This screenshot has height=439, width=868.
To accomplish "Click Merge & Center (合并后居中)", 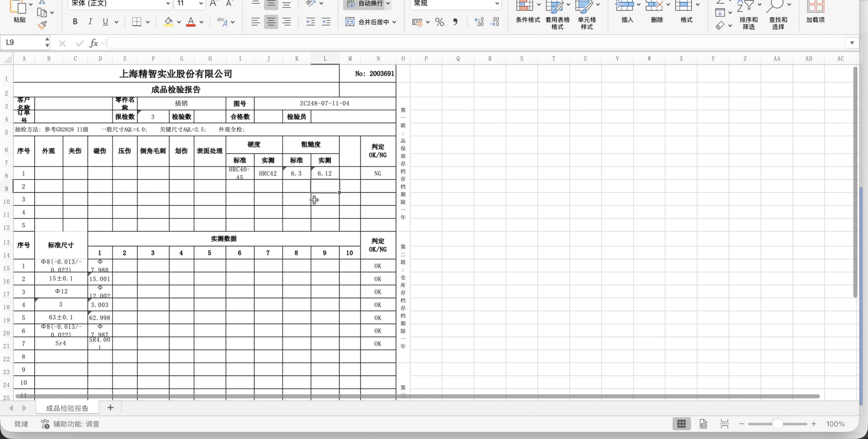I will coord(367,22).
